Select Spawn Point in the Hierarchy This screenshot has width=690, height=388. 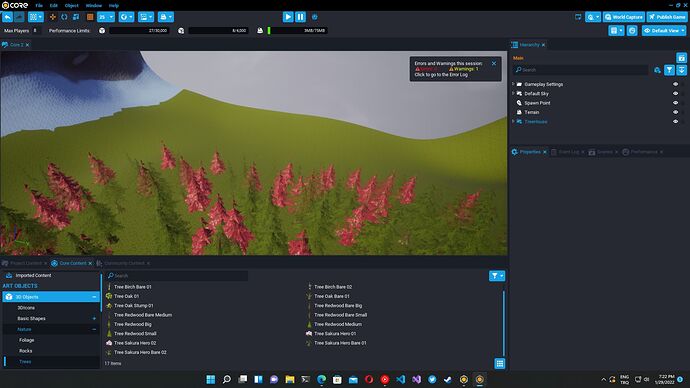[537, 102]
